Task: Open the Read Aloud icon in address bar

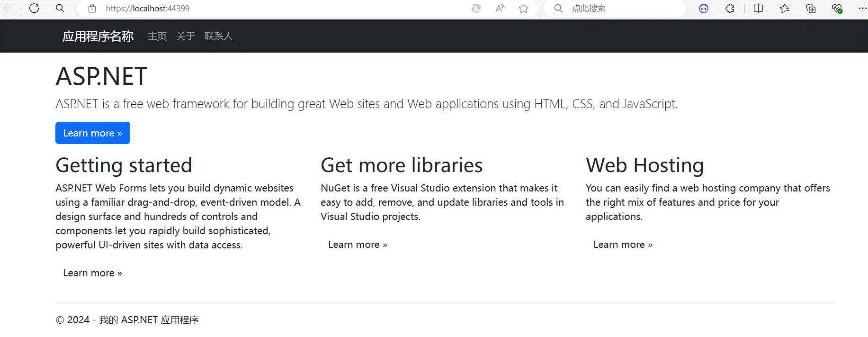Action: (x=500, y=9)
